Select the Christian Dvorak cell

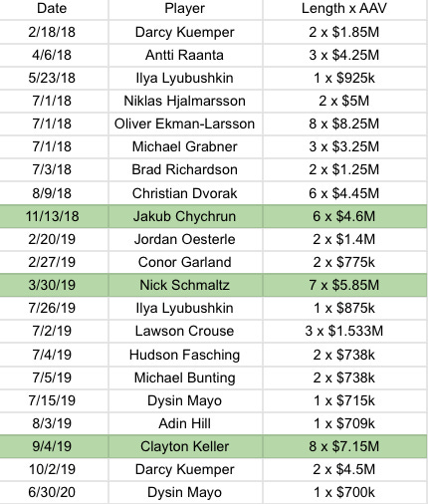pyautogui.click(x=185, y=193)
